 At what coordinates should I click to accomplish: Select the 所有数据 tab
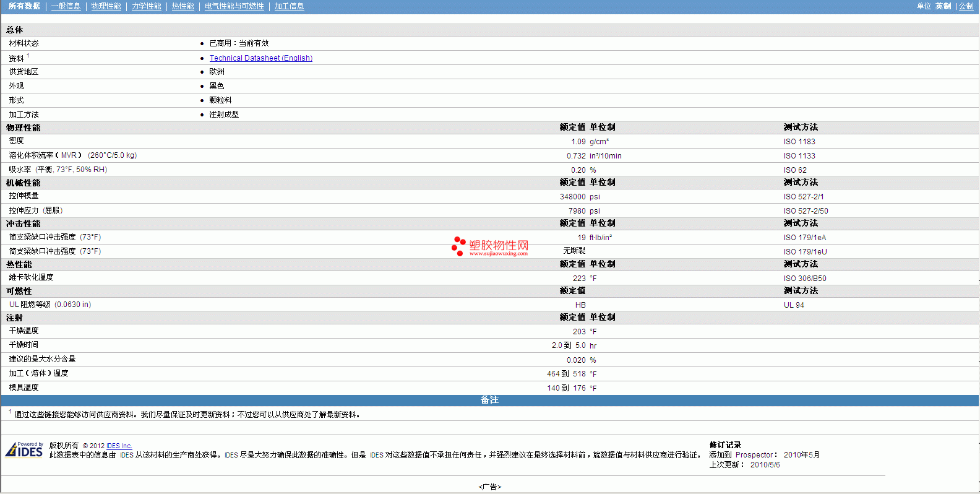click(x=24, y=6)
